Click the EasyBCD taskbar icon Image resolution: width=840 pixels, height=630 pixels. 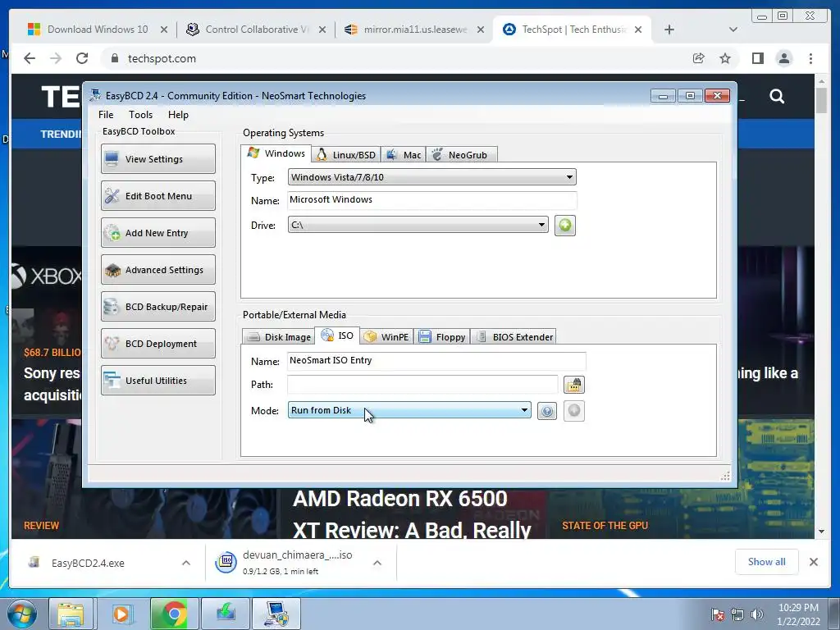tap(276, 614)
